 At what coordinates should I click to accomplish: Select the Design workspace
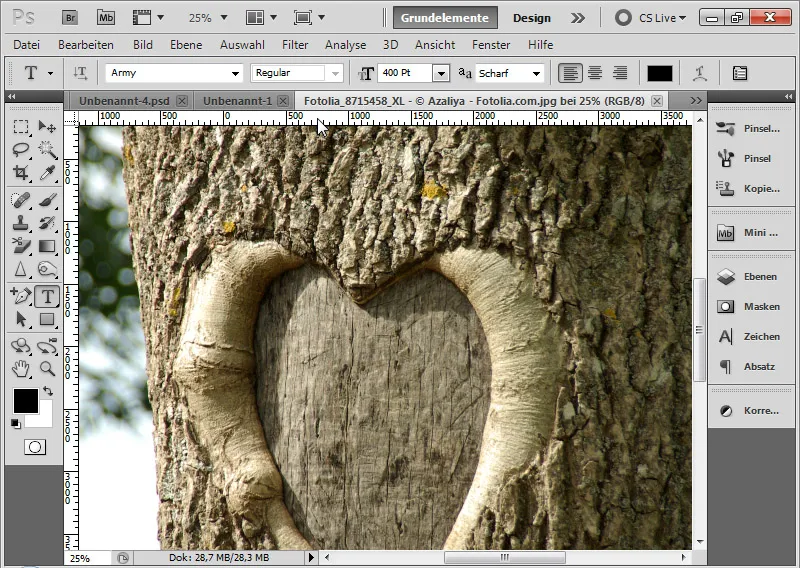(x=532, y=18)
